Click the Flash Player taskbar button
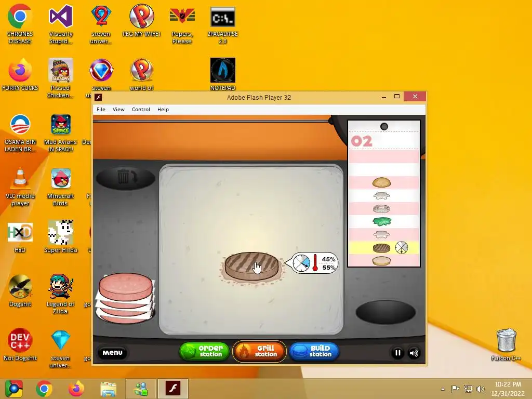 click(x=172, y=389)
